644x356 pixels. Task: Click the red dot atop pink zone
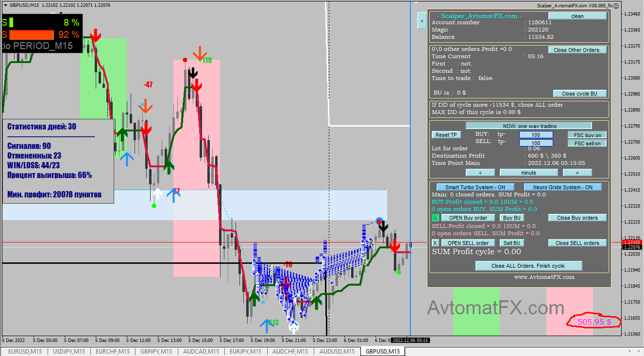185,60
